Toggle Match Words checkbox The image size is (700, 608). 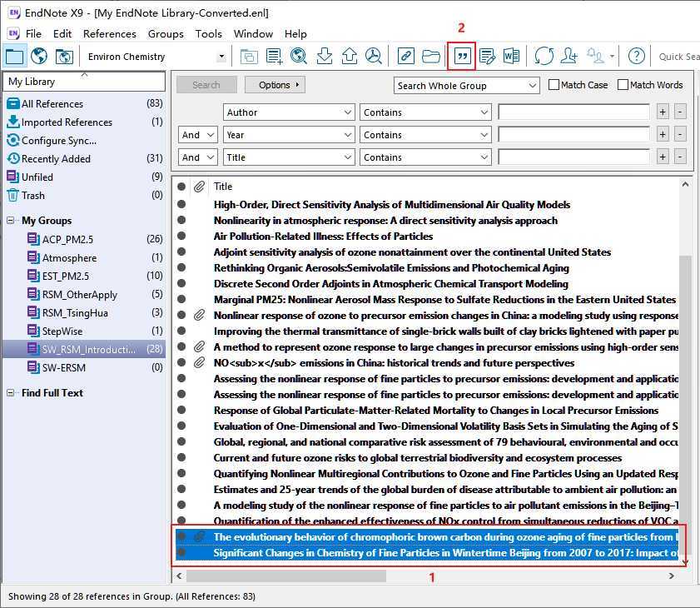pos(623,85)
